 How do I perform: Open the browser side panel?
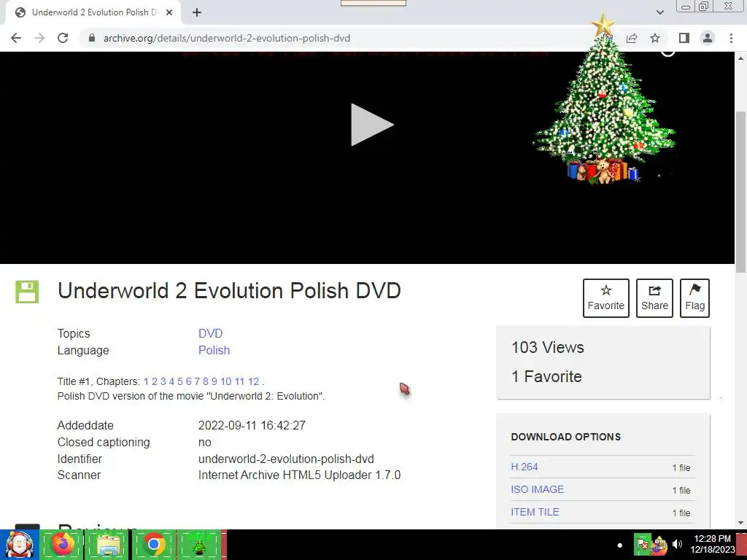click(x=684, y=38)
